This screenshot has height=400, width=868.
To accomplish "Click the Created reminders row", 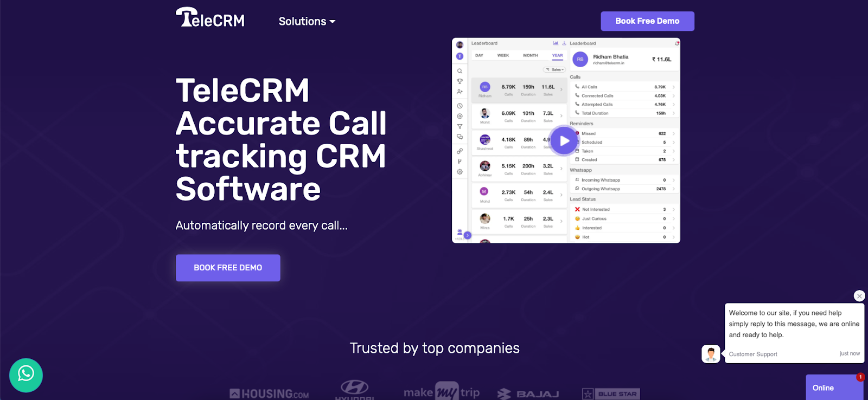I will (624, 160).
